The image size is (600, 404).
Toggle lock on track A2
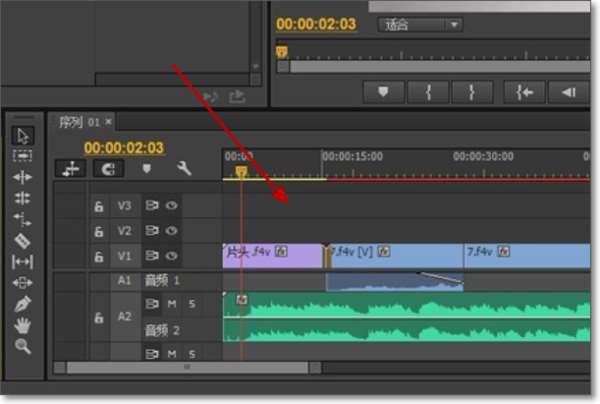(99, 317)
